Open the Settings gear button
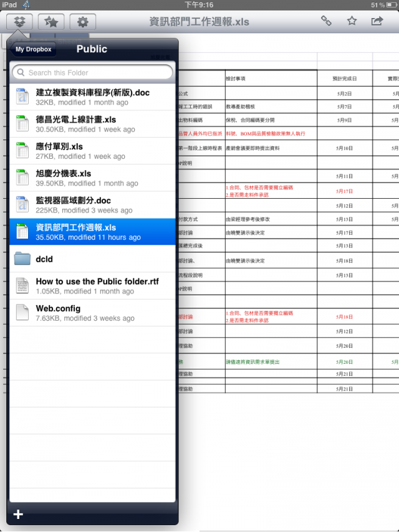The width and height of the screenshot is (399, 532). [82, 22]
